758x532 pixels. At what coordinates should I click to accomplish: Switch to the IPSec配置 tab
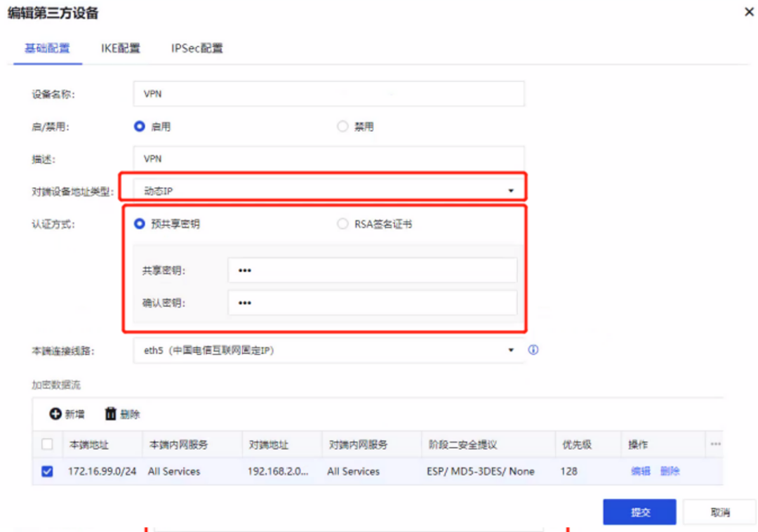pyautogui.click(x=197, y=48)
